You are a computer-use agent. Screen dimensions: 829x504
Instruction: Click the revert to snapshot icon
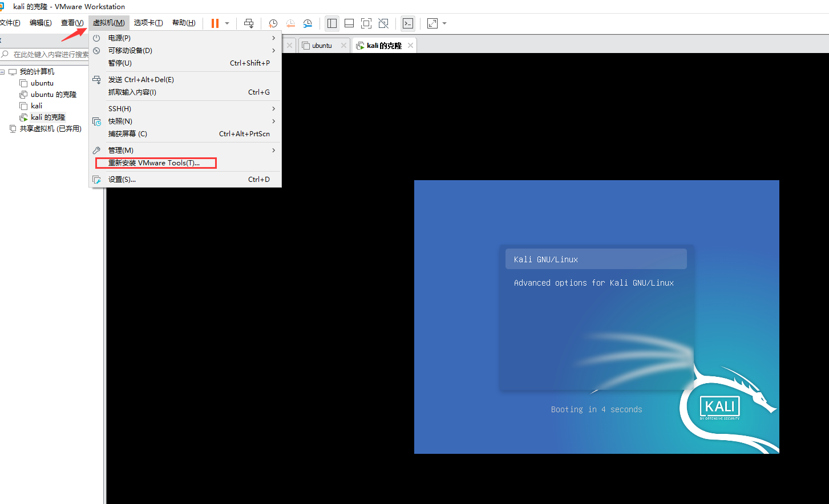[290, 23]
